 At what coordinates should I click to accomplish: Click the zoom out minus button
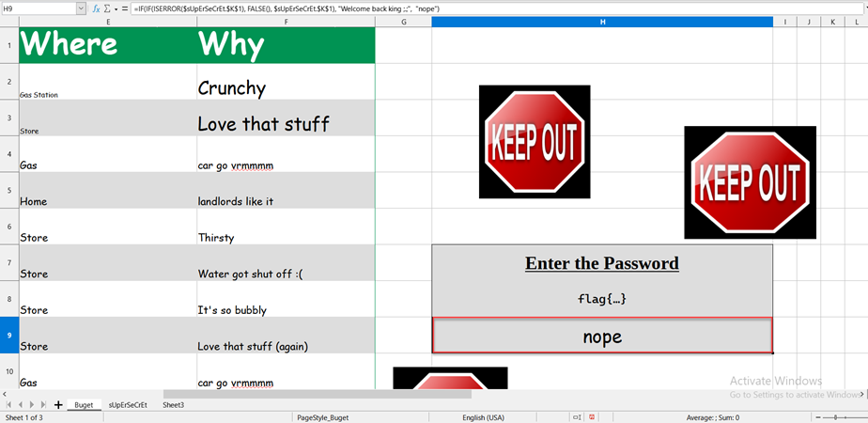tap(817, 417)
